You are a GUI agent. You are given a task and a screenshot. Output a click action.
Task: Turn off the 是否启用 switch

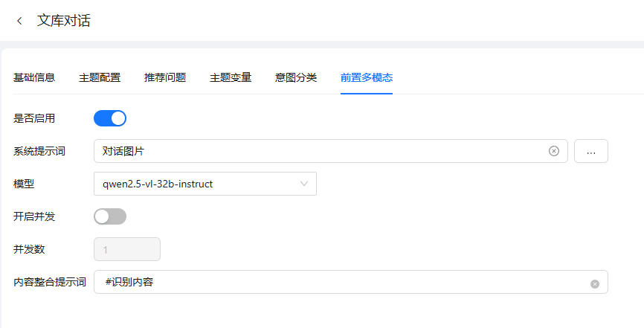[x=110, y=118]
